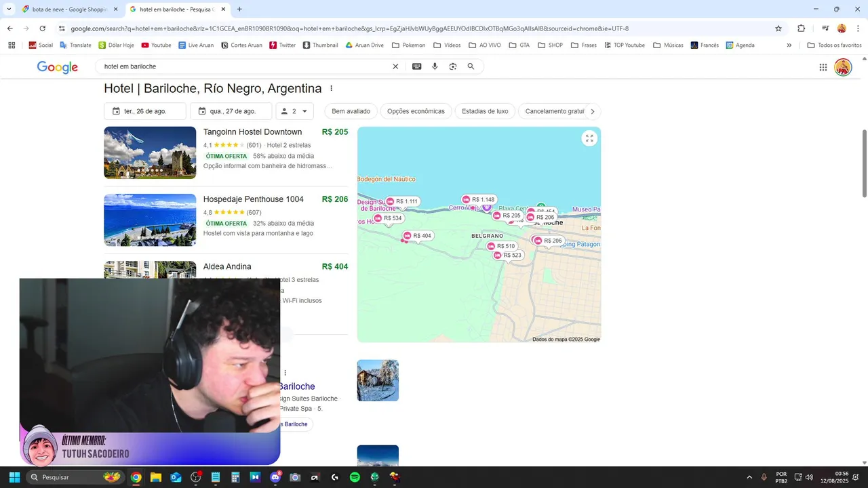Open the Google account profile picture
This screenshot has width=868, height=488.
pos(843,67)
